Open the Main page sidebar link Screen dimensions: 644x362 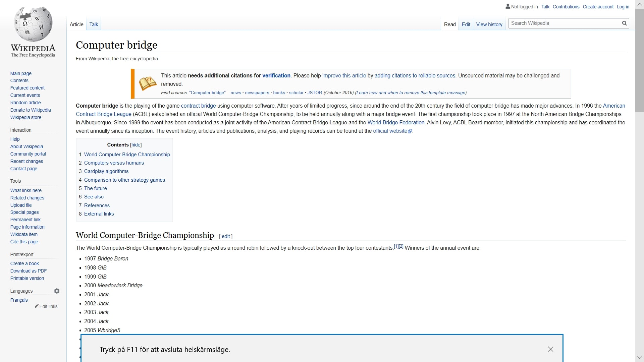[x=21, y=73]
